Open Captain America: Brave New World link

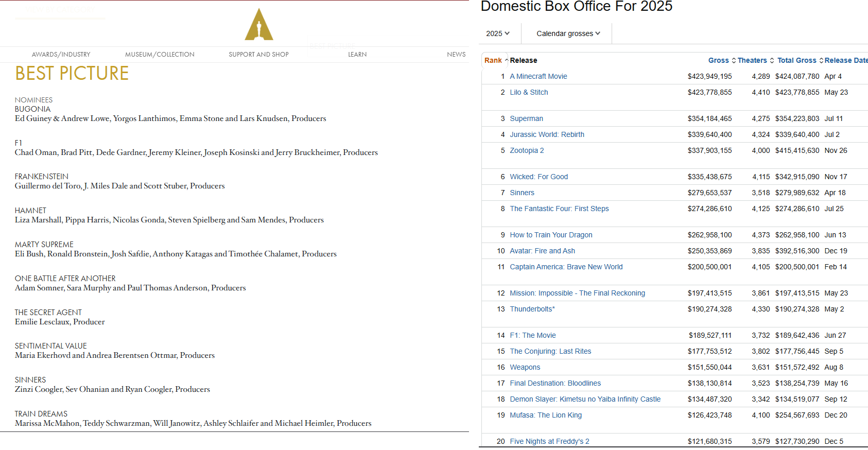(x=566, y=267)
